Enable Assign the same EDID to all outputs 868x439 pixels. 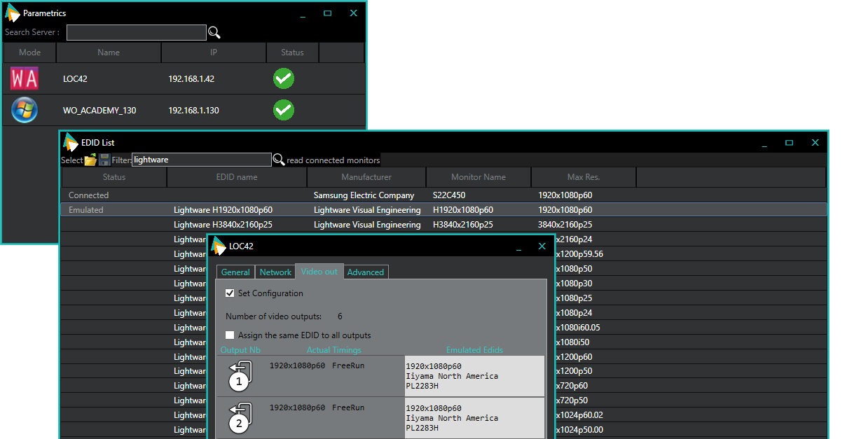[x=230, y=335]
